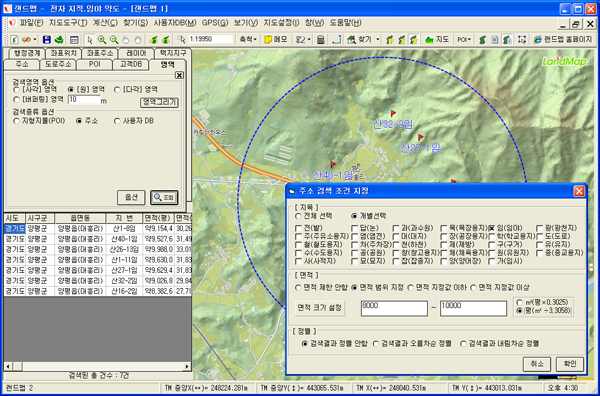
Task: Activate the zoom out magnifier tool
Action: (x=114, y=40)
